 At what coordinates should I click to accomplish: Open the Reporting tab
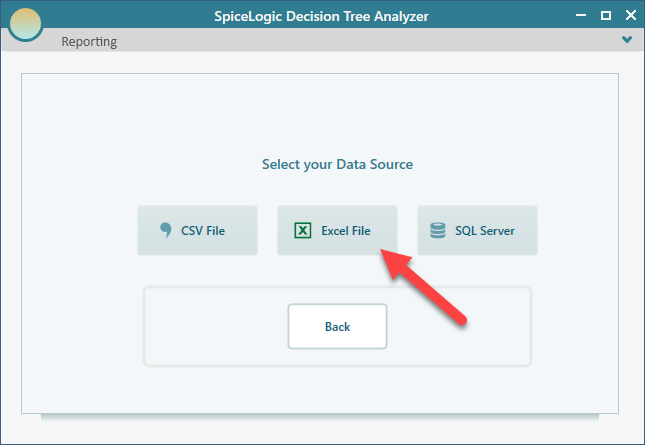89,42
